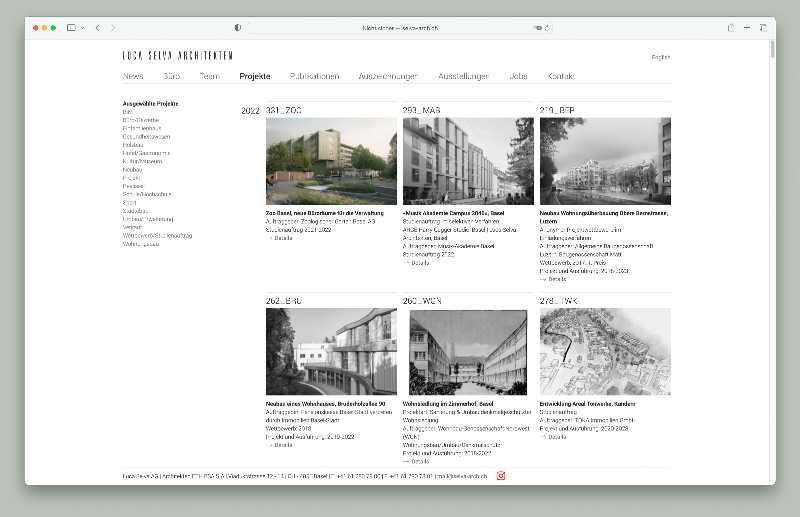Click the Safari sidebar toggle icon
Viewport: 800px width, 517px height.
(72, 27)
